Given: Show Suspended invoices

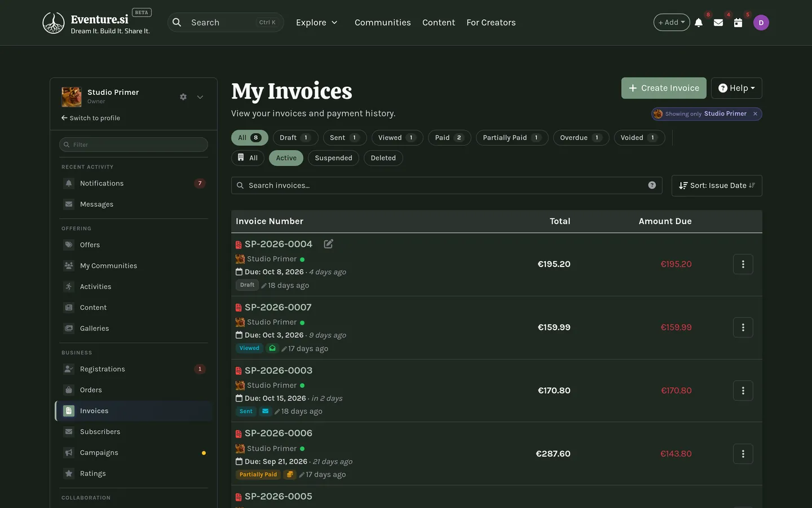Looking at the screenshot, I should (333, 158).
